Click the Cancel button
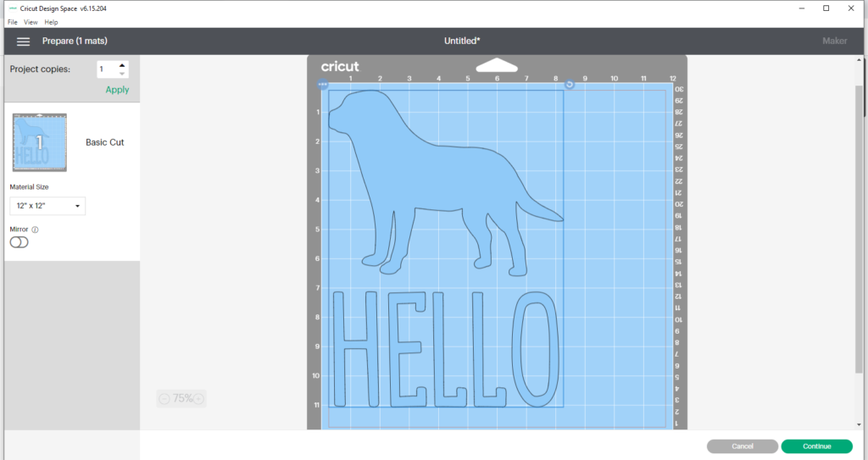 coord(743,446)
